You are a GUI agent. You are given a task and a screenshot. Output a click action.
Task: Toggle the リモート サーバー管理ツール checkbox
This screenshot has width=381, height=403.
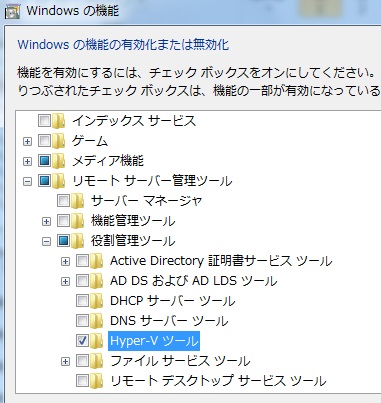tap(44, 180)
